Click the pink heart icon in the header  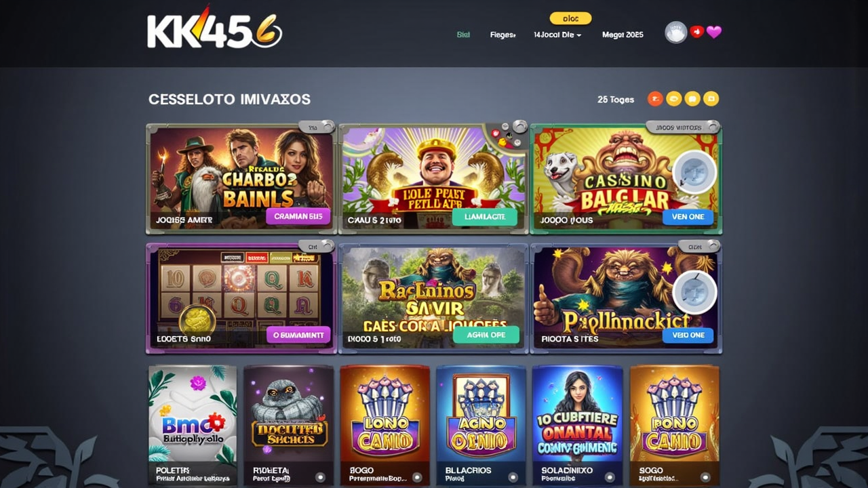click(x=714, y=32)
